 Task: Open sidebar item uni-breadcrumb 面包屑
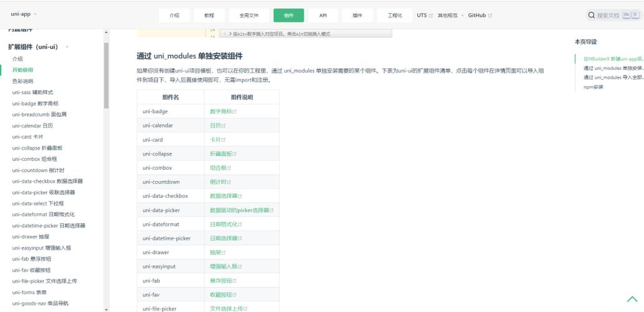[39, 114]
